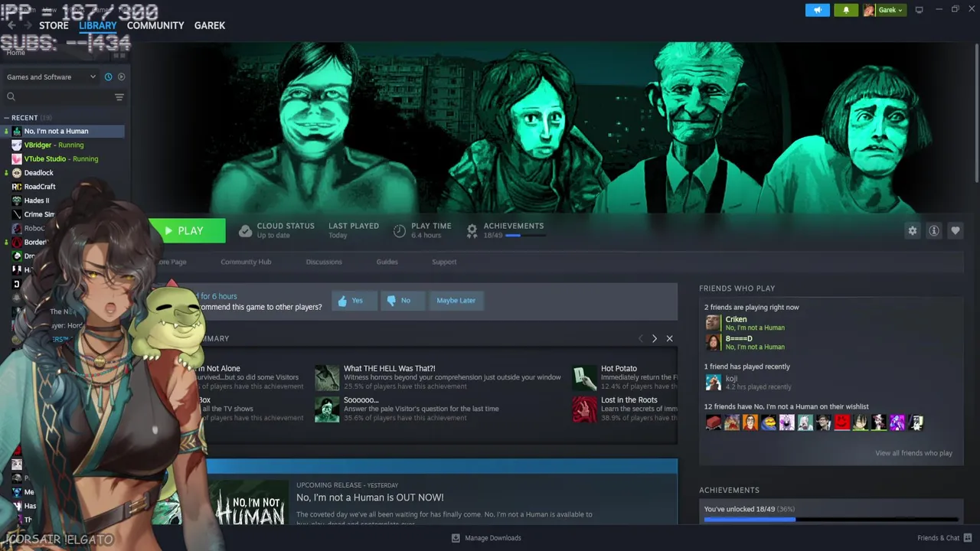Toggle the ready-to-play filter icon
Image resolution: width=980 pixels, height=551 pixels.
pos(121,77)
